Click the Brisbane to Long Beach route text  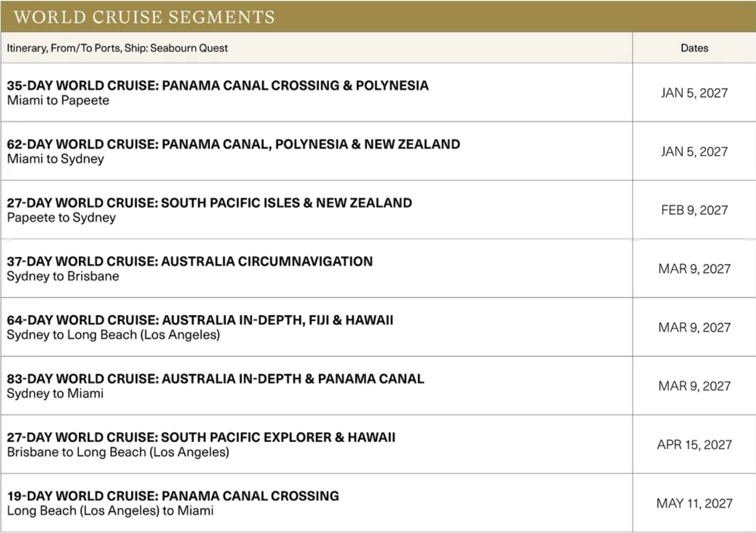click(118, 453)
